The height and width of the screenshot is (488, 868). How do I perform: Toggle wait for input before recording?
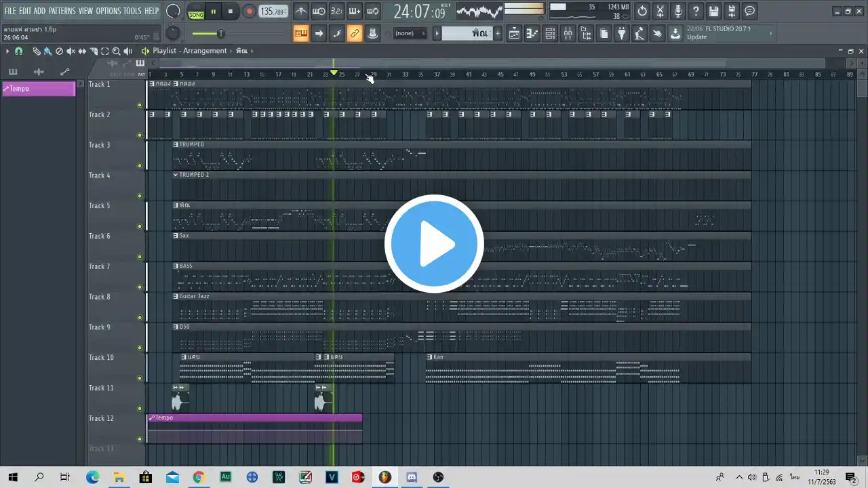pyautogui.click(x=319, y=11)
